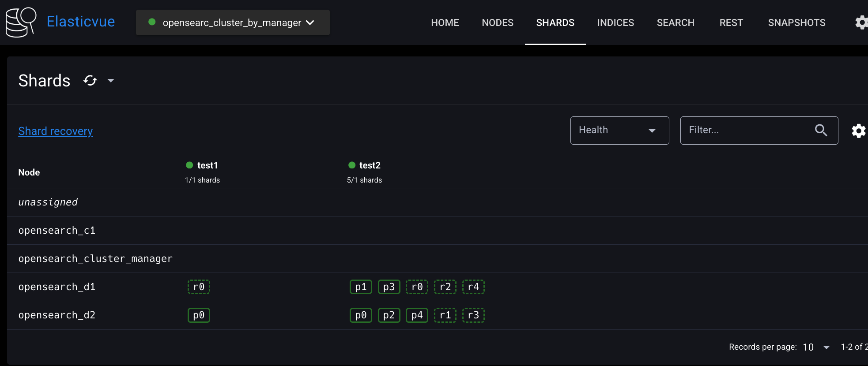The height and width of the screenshot is (366, 868).
Task: Select test2 replica shard r4
Action: coord(473,287)
